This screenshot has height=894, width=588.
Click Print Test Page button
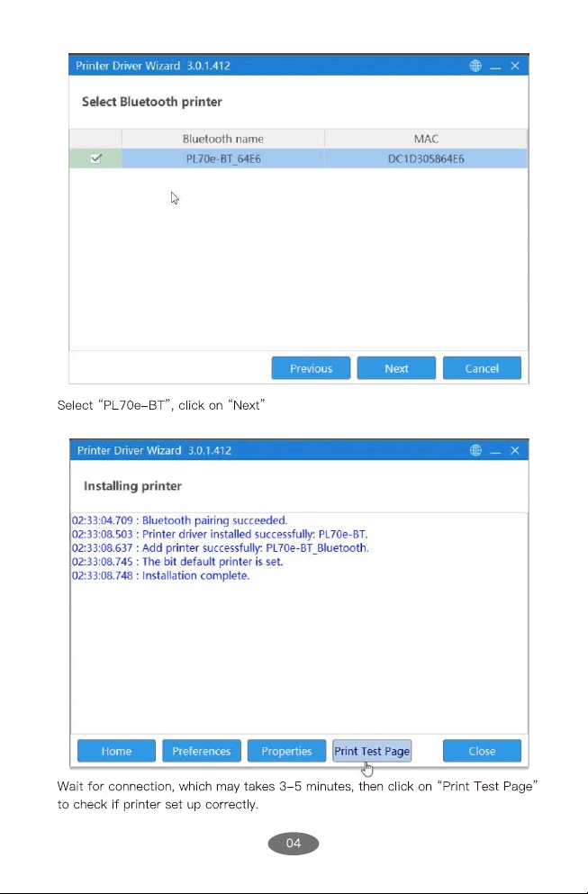372,751
